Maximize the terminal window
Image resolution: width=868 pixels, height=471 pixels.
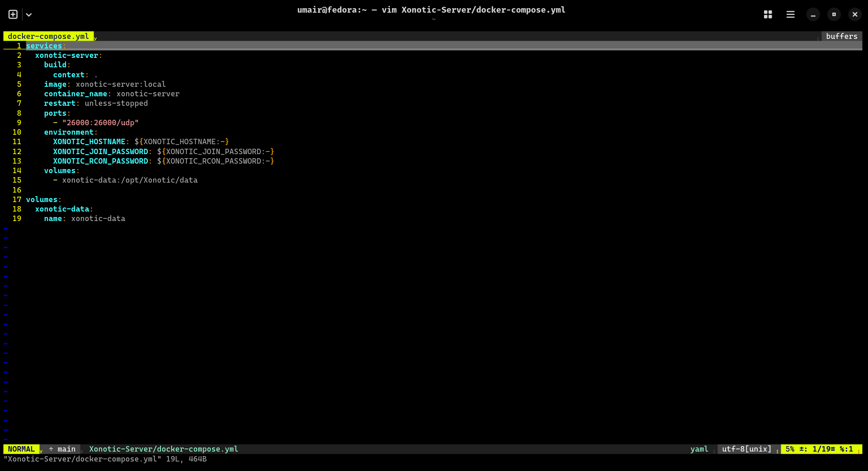(834, 14)
